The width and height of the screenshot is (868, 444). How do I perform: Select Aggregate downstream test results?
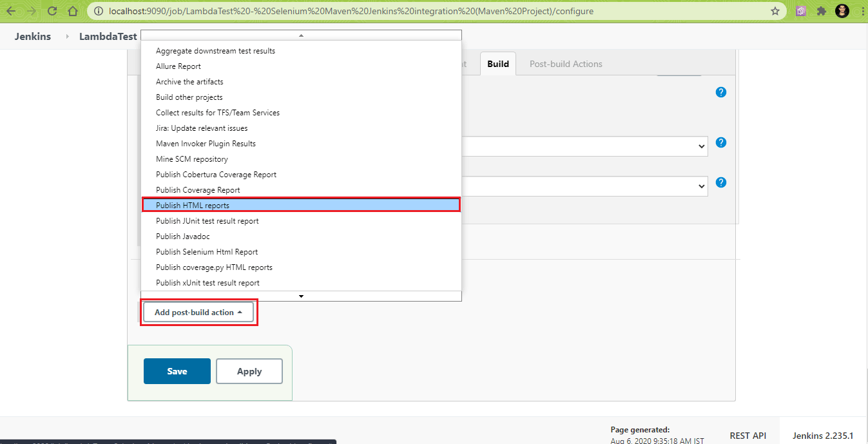pyautogui.click(x=301, y=51)
